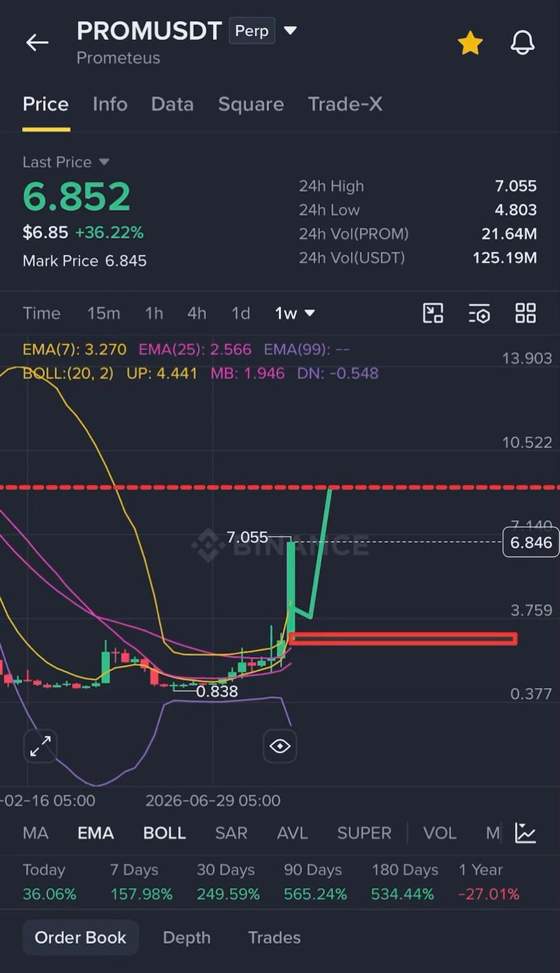Open the indicator chart icon
The width and height of the screenshot is (560, 973).
tap(525, 833)
